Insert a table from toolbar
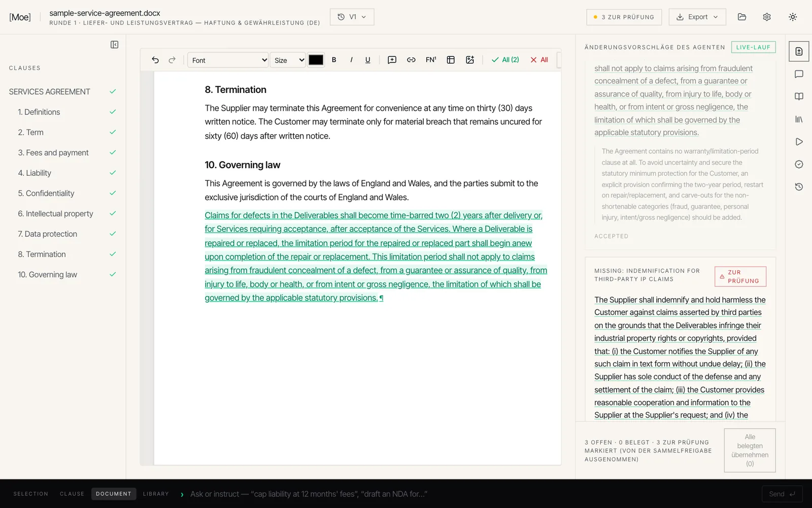 click(451, 60)
